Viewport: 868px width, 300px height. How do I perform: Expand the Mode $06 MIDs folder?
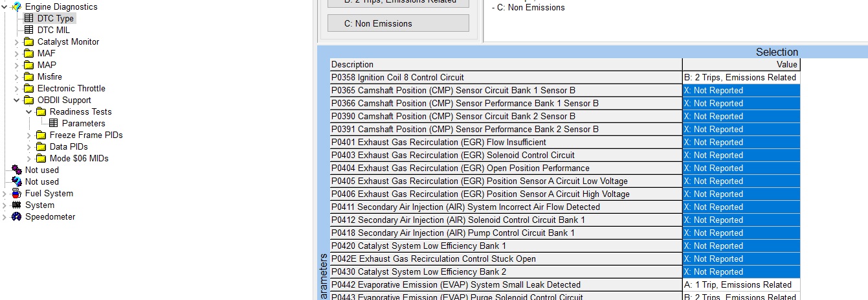[x=29, y=159]
